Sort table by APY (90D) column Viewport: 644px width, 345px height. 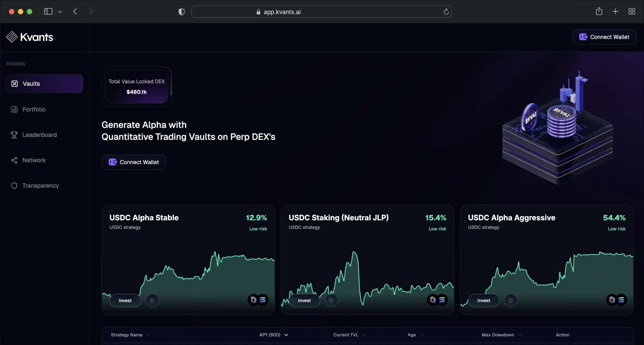[x=274, y=335]
